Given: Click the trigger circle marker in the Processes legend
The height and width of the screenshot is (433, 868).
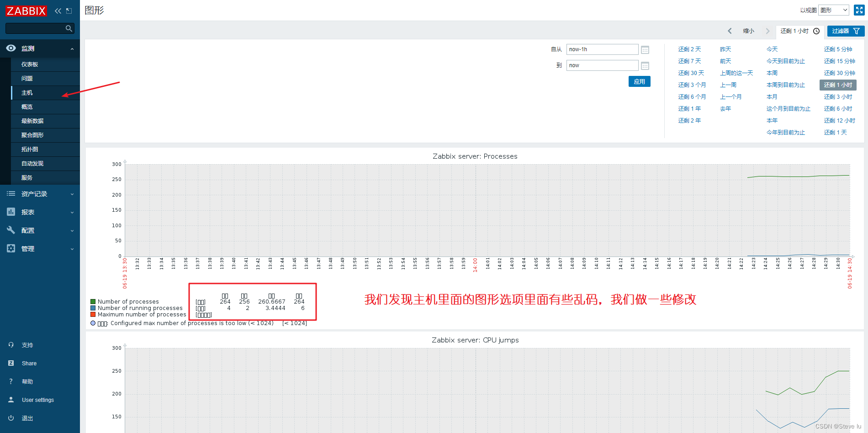Looking at the screenshot, I should (x=93, y=323).
